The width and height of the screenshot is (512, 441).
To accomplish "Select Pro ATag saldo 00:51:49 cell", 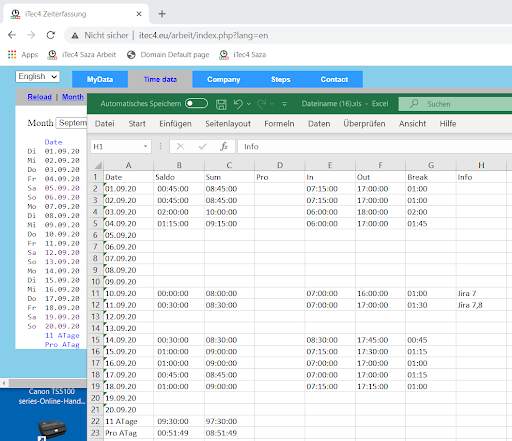I will tap(179, 433).
